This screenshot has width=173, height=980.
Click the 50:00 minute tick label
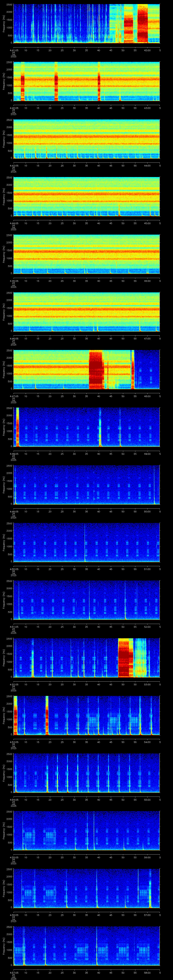[147, 511]
